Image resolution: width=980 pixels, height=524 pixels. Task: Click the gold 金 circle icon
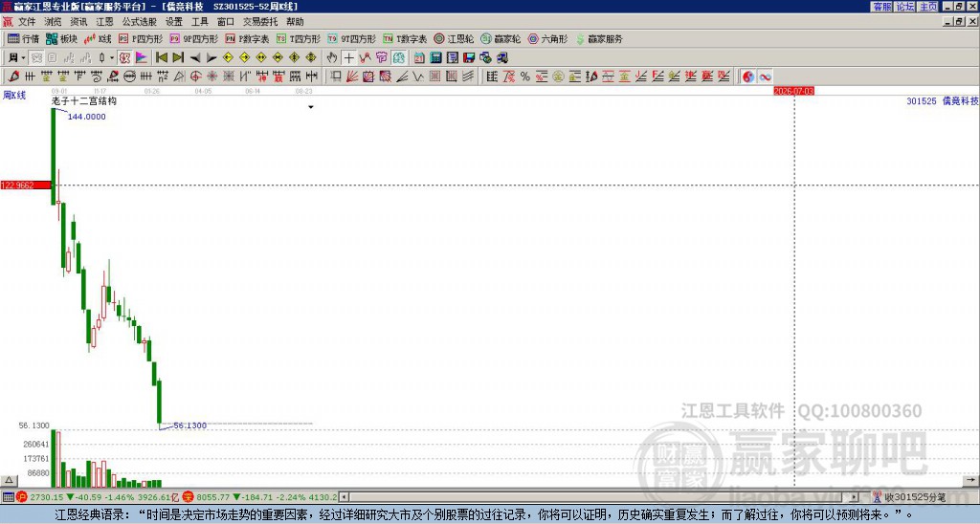[x=558, y=76]
